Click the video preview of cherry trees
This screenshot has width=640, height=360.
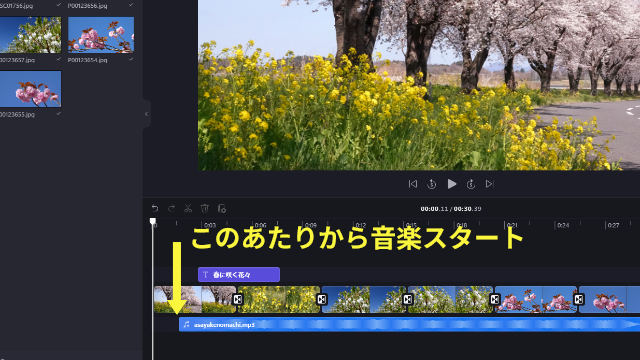[x=419, y=85]
